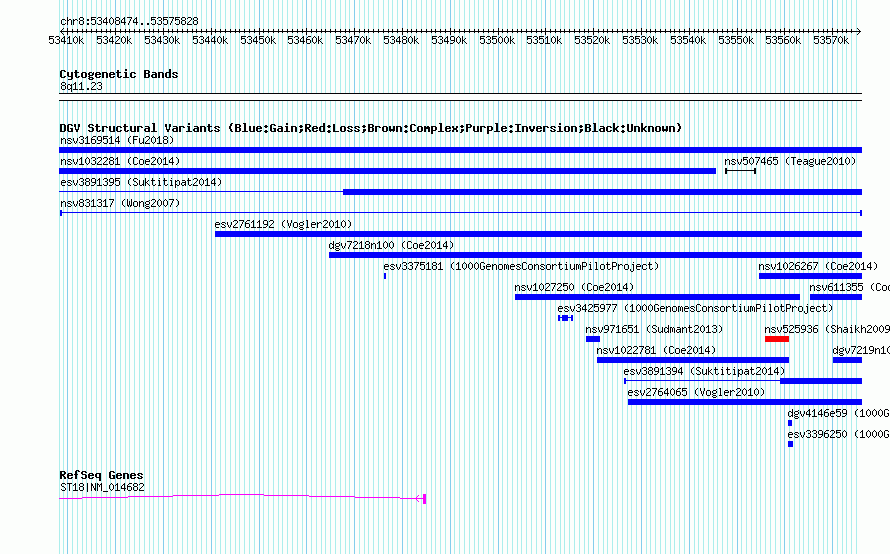890x554 pixels.
Task: Click the 53570k ruler tick label
Action: [x=831, y=40]
